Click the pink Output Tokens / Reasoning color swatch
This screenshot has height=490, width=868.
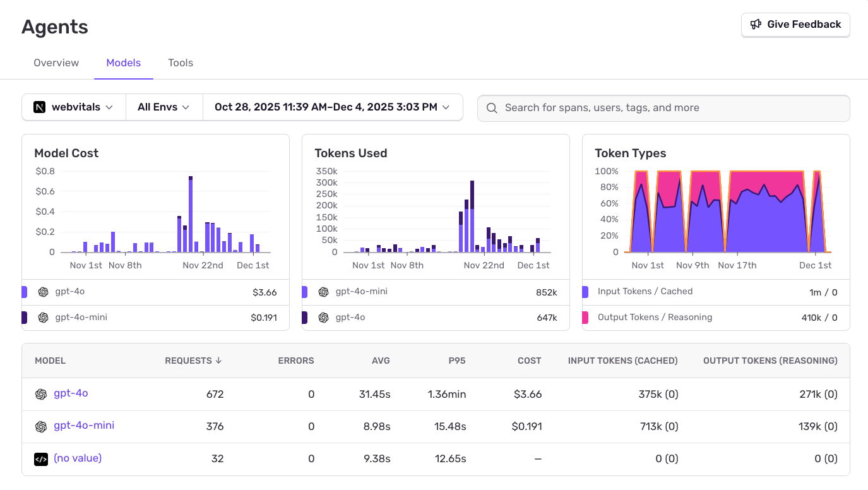click(x=584, y=317)
